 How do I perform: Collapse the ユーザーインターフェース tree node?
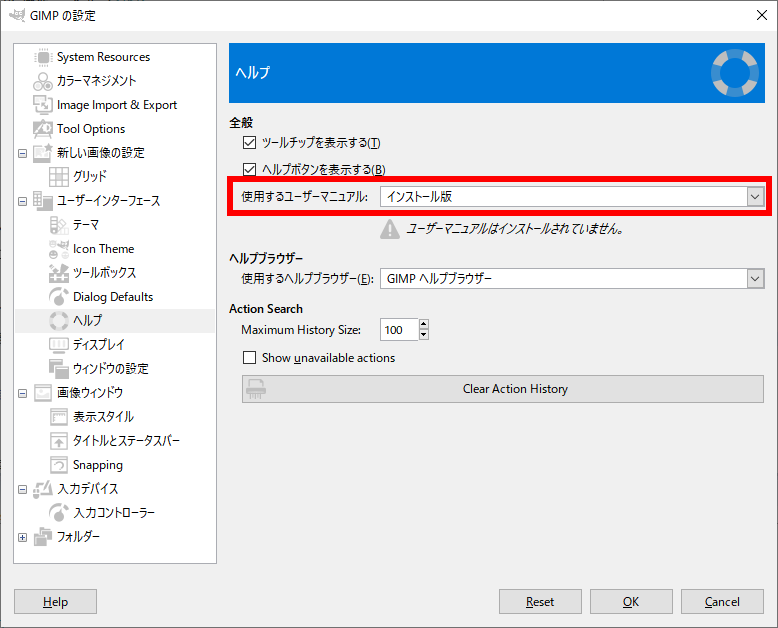[22, 201]
